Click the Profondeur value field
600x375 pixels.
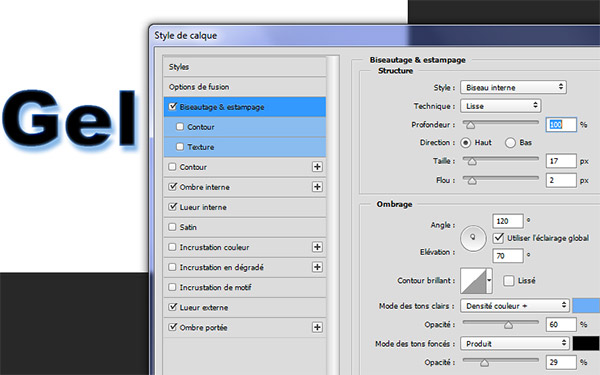pos(561,124)
